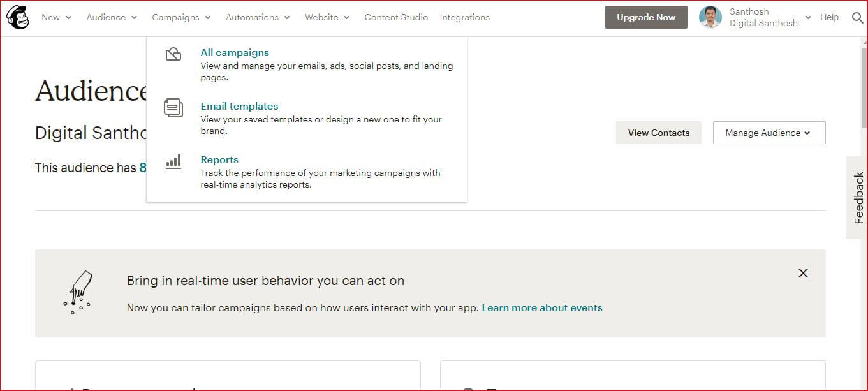Expand the Audience dropdown menu
This screenshot has width=868, height=391.
[x=112, y=17]
